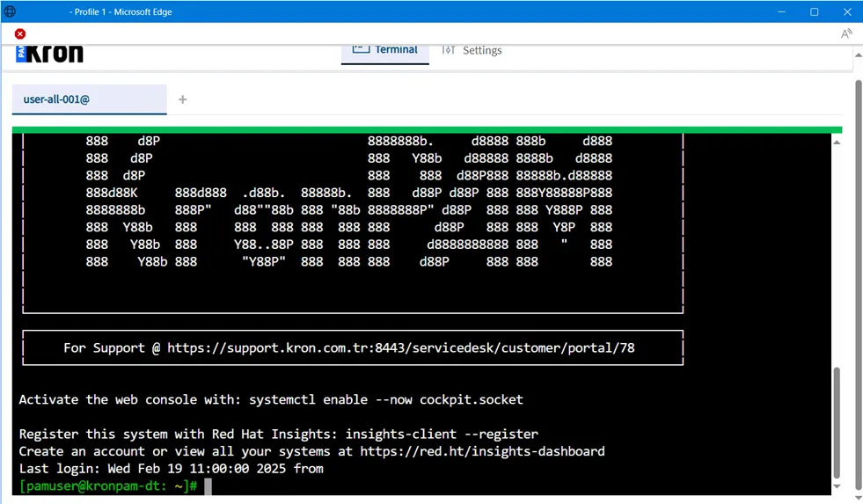
Task: Click the 'Activate the web console' line
Action: (271, 399)
